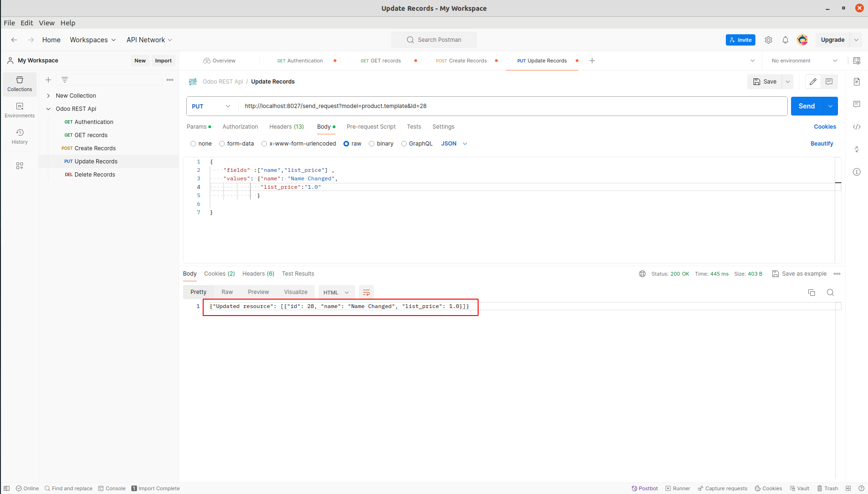Open the Runner in status bar
The width and height of the screenshot is (868, 494).
pyautogui.click(x=678, y=488)
